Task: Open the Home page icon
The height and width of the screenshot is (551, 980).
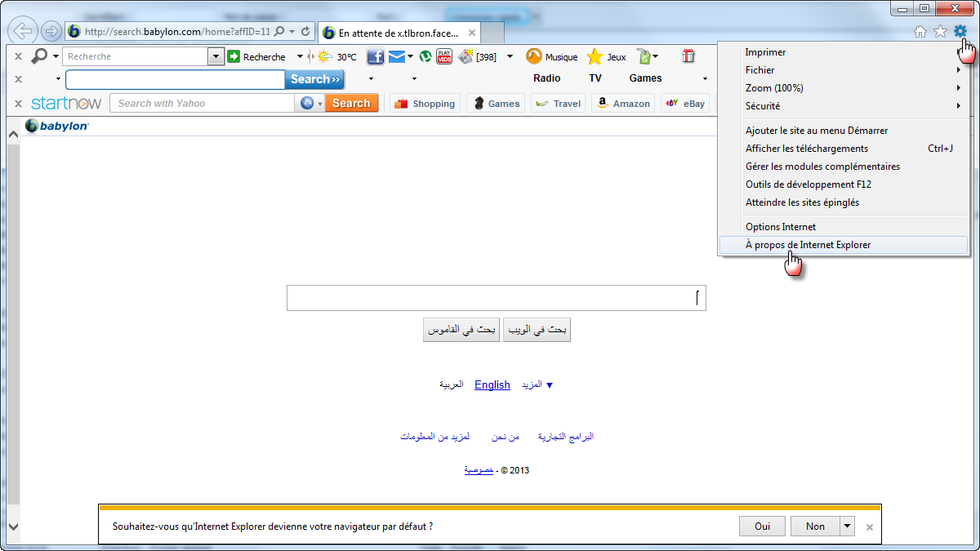Action: click(x=920, y=32)
